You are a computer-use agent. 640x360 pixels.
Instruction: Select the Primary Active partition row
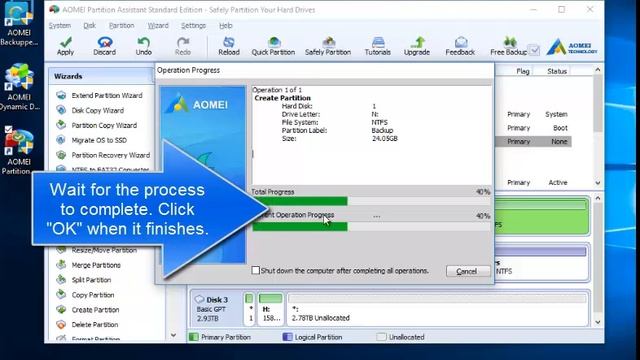click(x=533, y=183)
